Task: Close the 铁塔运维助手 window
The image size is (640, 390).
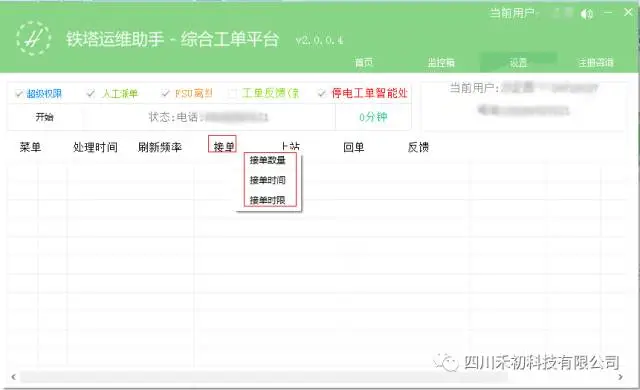Action: click(629, 13)
